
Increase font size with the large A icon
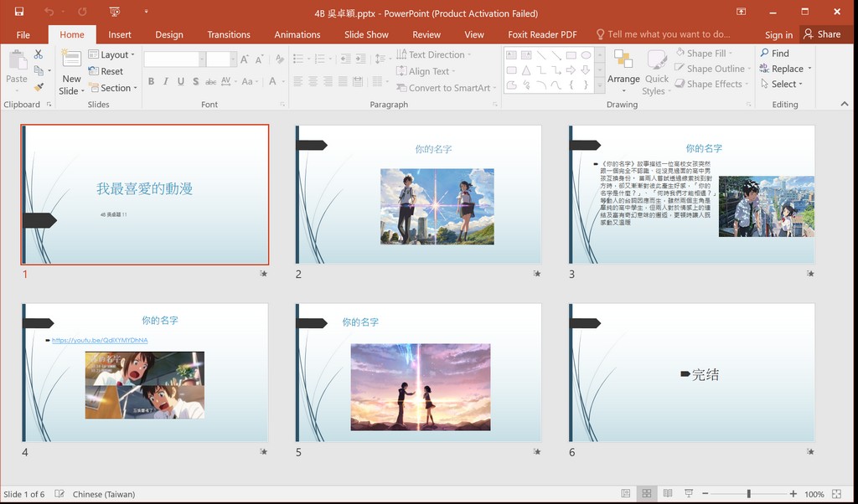245,59
